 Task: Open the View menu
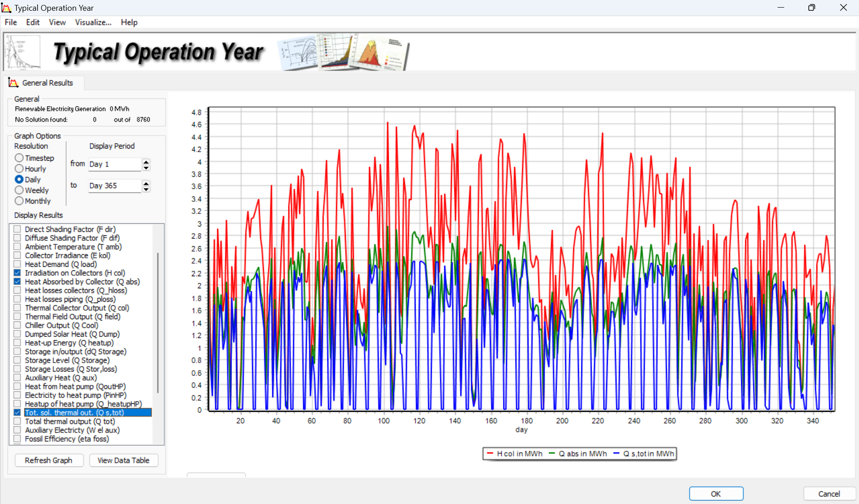(x=57, y=22)
